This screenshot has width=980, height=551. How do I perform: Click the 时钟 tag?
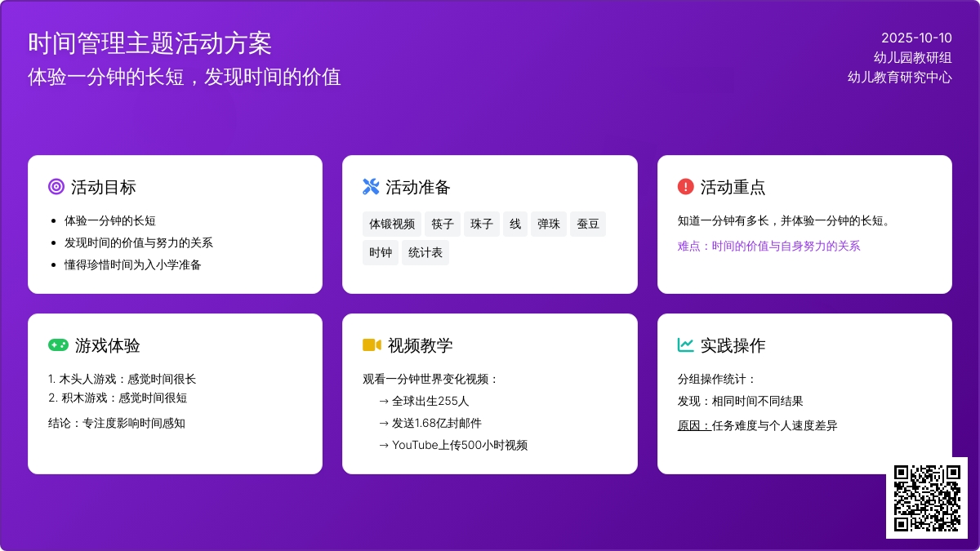click(x=381, y=252)
